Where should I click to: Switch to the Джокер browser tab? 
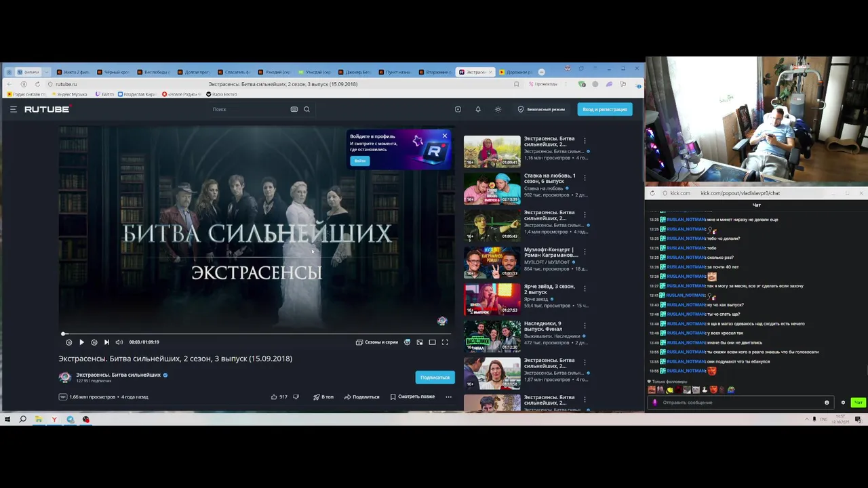pos(355,72)
